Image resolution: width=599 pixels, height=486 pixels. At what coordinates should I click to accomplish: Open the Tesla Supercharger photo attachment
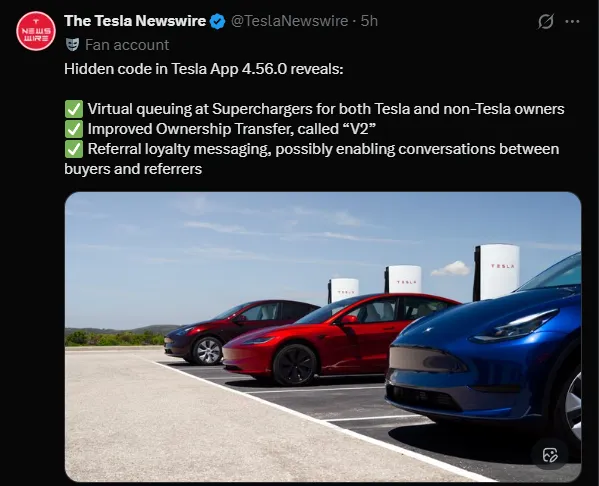(323, 337)
